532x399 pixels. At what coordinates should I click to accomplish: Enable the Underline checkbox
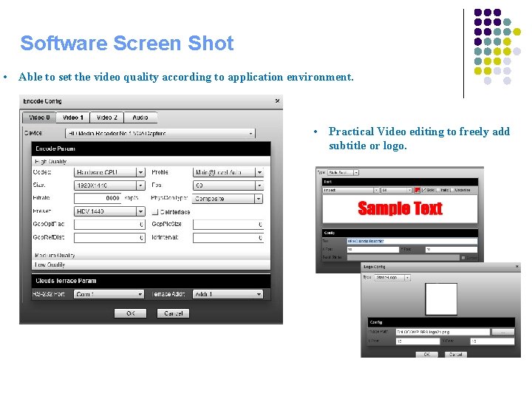pyautogui.click(x=452, y=190)
